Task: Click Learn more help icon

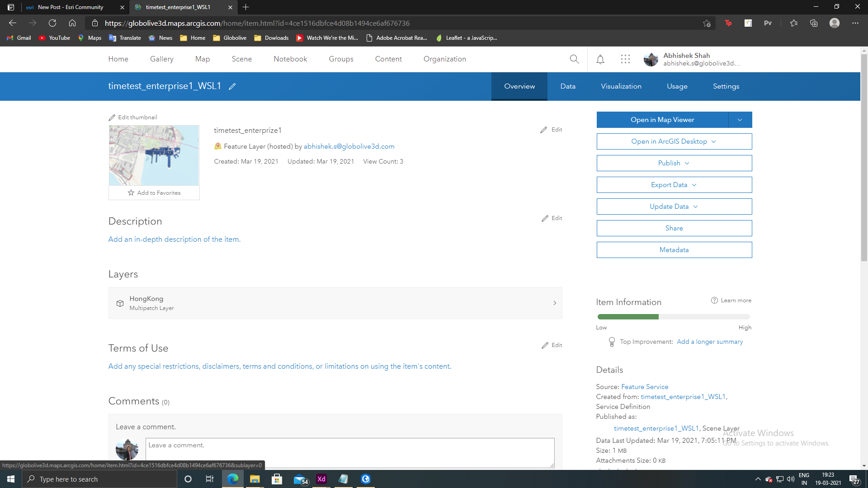Action: tap(714, 300)
